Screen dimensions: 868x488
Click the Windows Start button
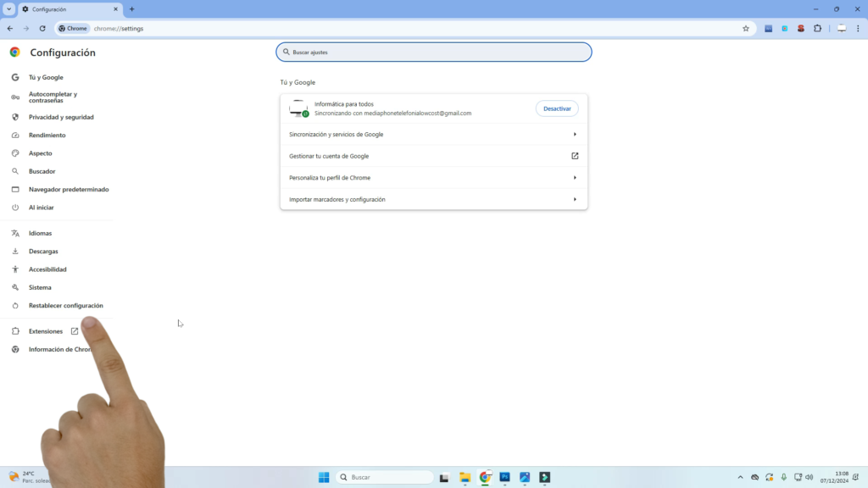coord(324,477)
